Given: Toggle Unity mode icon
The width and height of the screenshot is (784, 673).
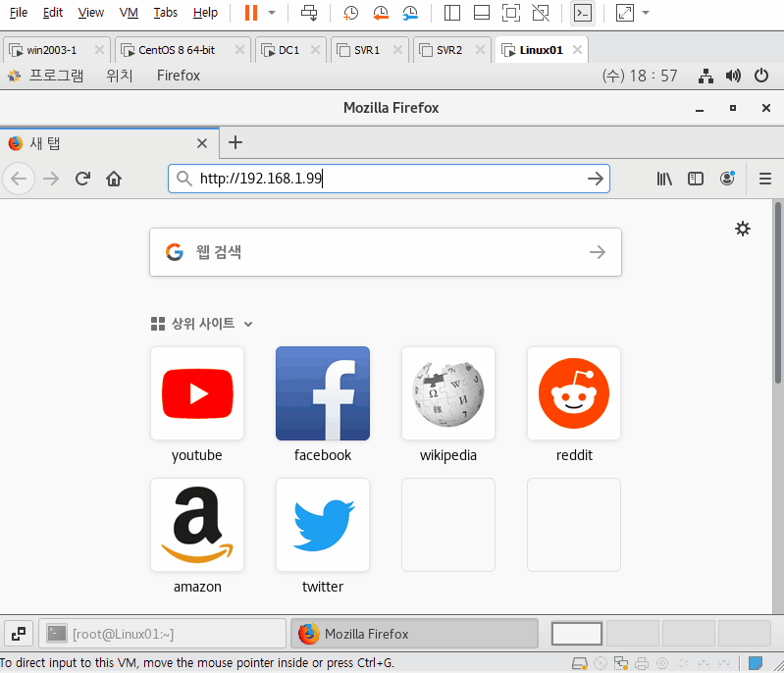Looking at the screenshot, I should [541, 13].
